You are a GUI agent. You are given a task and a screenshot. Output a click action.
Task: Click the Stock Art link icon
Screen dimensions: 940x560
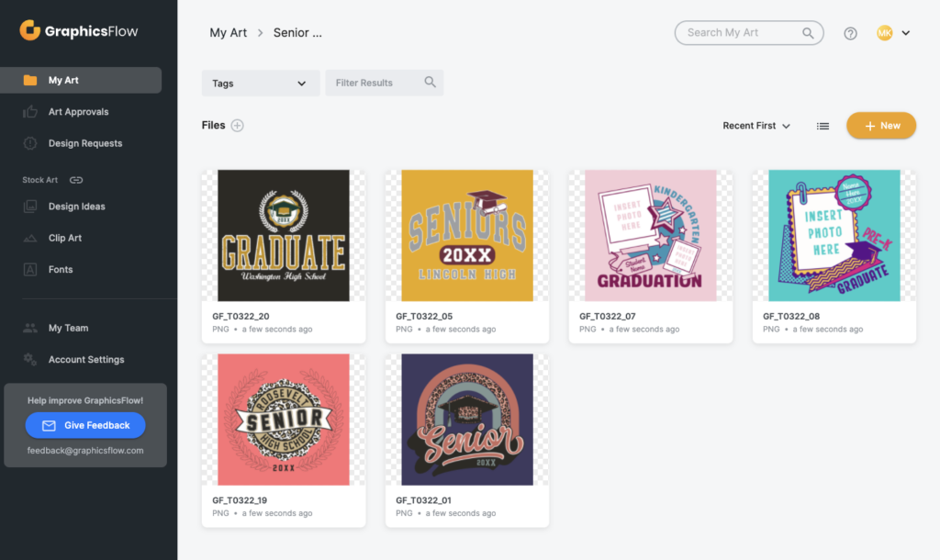(x=76, y=180)
